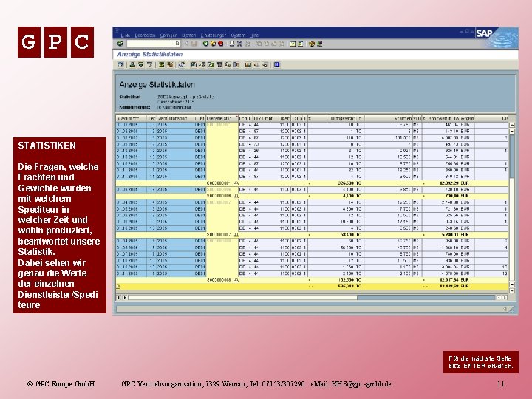The image size is (532, 399).
Task: Expand subtotal row with total 4,400 TO
Action: coord(236,196)
